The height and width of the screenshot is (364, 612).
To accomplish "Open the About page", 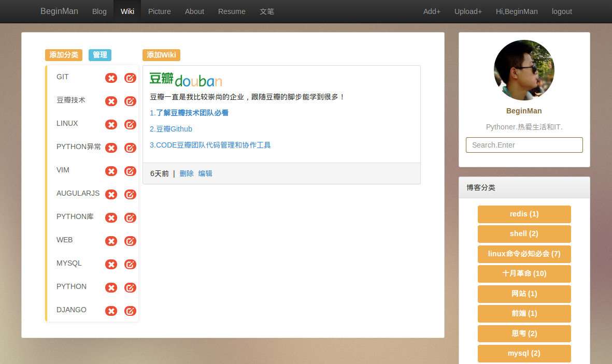I will (x=194, y=12).
